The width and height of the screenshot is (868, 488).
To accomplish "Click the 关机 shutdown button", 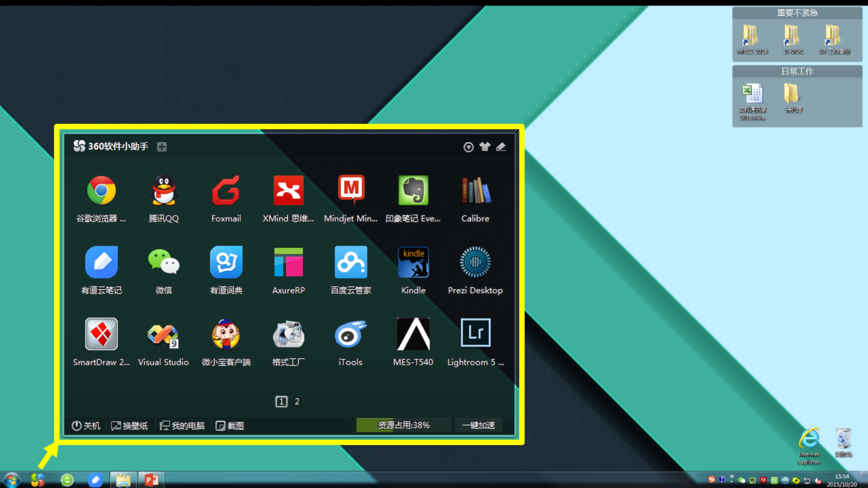I will click(86, 426).
